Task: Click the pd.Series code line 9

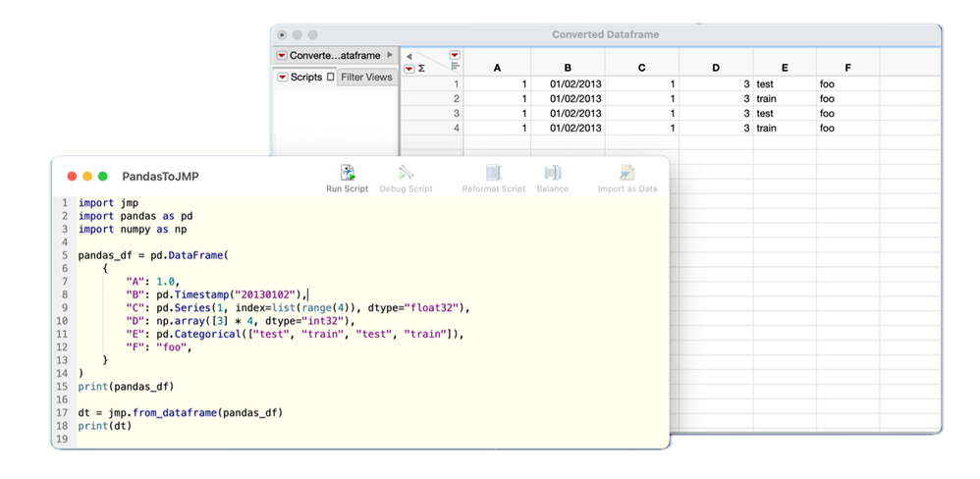Action: pos(297,308)
